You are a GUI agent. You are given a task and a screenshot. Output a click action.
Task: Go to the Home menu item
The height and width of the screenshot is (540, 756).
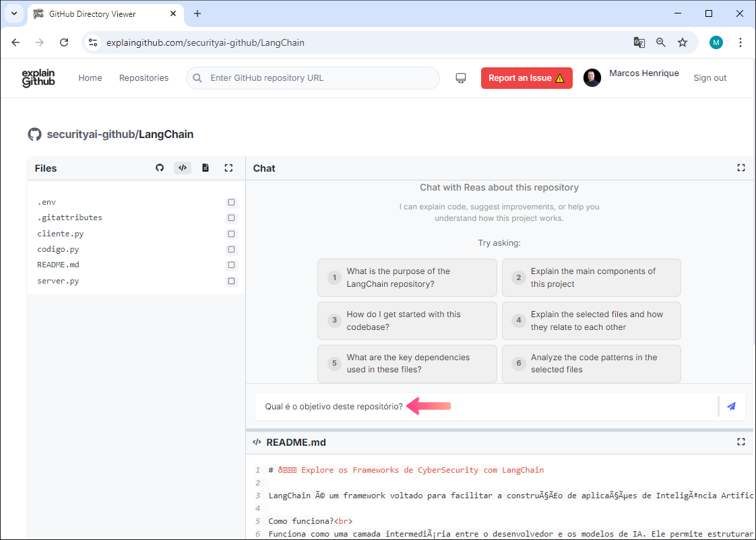[x=90, y=78]
